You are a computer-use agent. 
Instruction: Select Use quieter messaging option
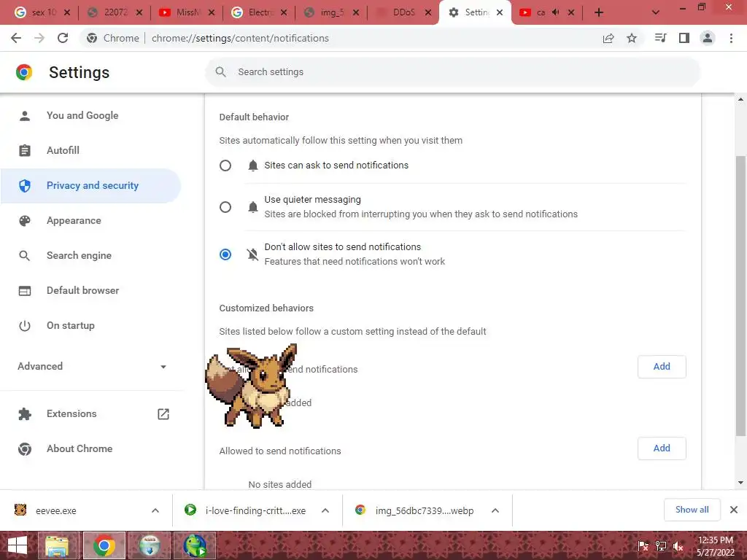(x=225, y=206)
